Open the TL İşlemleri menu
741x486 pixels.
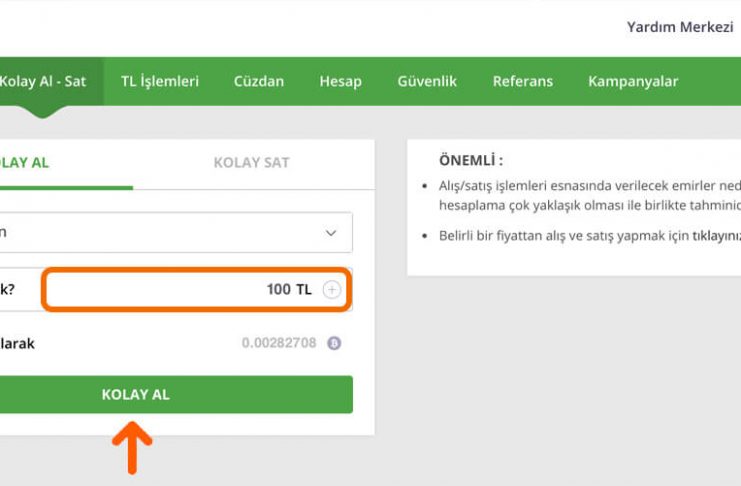tap(160, 81)
